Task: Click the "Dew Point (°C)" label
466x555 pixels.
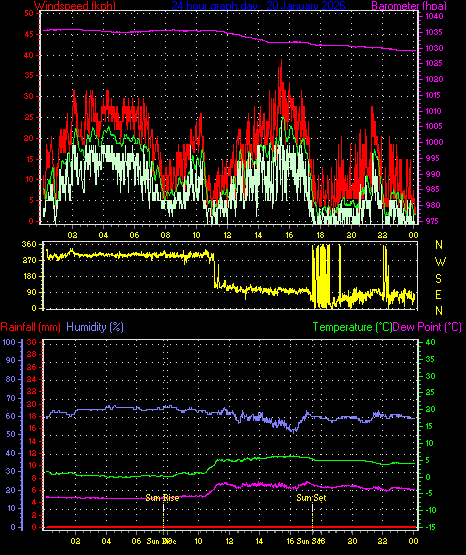Action: tap(427, 327)
